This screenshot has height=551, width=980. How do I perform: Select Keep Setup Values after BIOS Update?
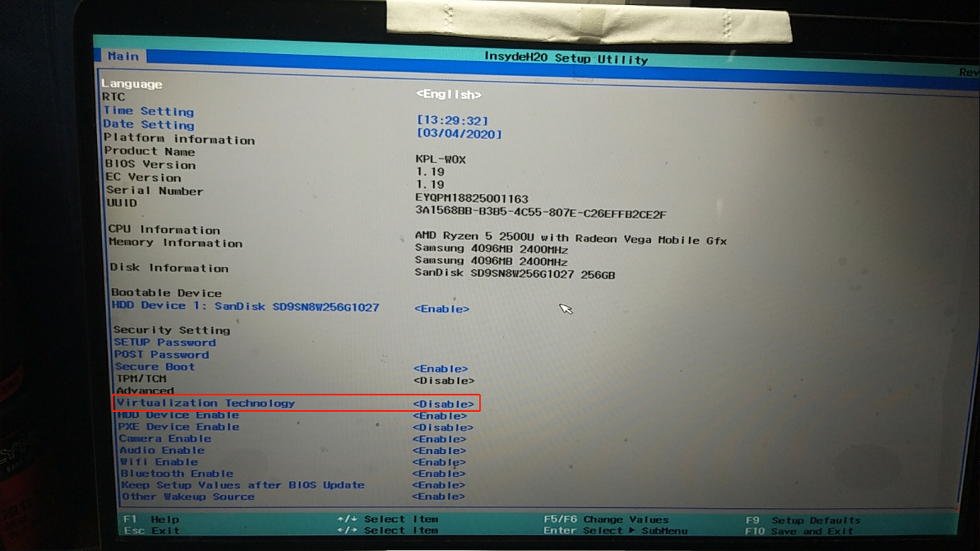[x=243, y=485]
